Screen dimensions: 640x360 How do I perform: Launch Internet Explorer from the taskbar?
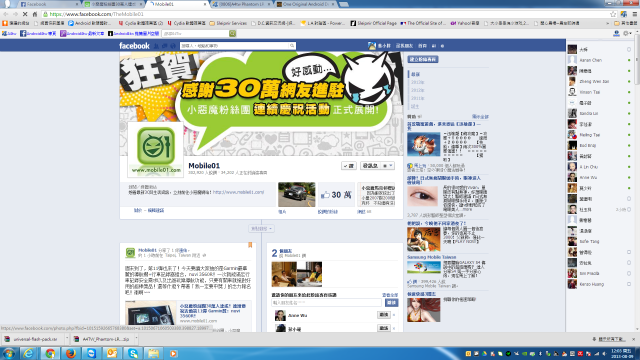pyautogui.click(x=29, y=353)
